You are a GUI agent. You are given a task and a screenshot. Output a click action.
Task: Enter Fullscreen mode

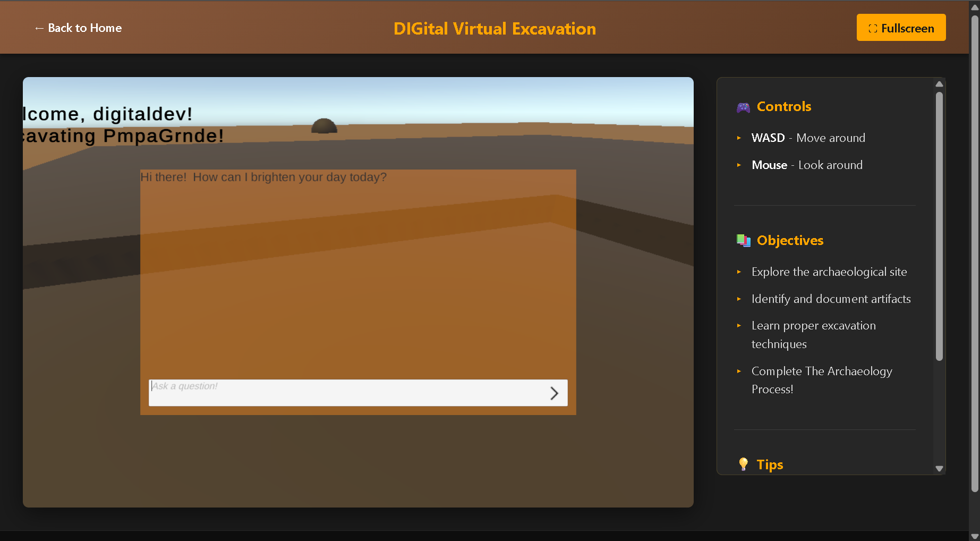901,28
